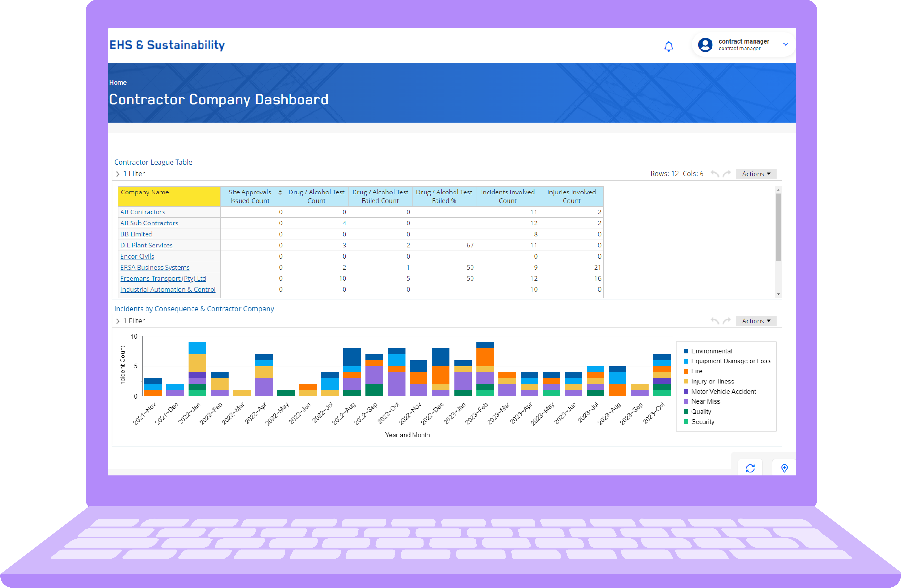901x588 pixels.
Task: Toggle Near Miss legend swatch
Action: pos(686,401)
